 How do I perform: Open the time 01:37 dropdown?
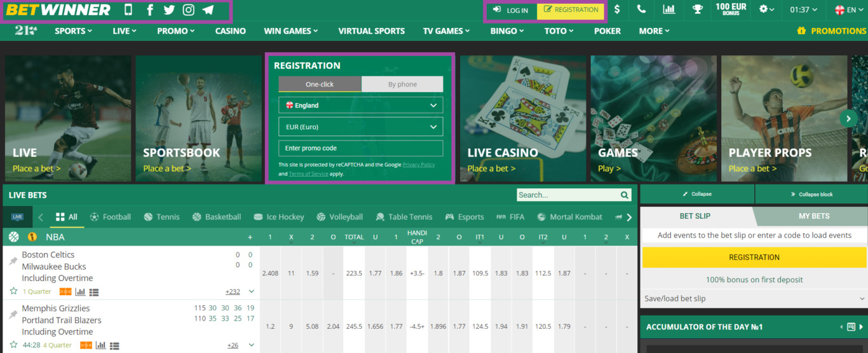pos(803,10)
